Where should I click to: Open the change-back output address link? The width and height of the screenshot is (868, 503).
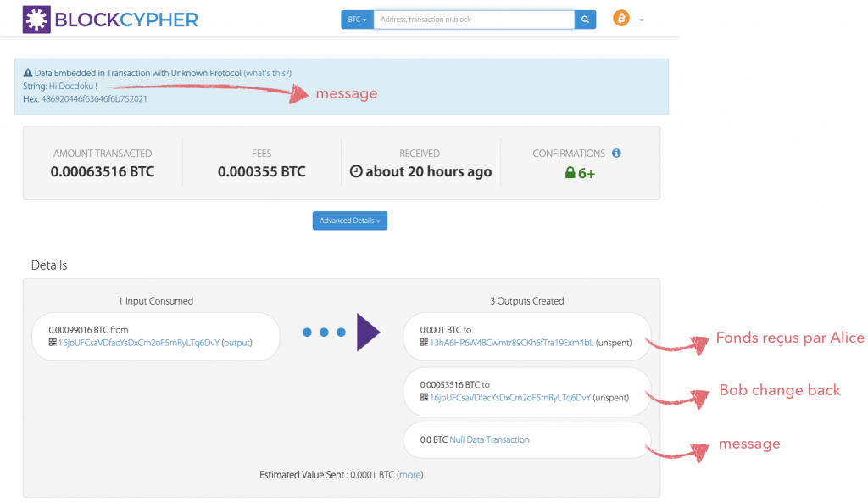(509, 397)
